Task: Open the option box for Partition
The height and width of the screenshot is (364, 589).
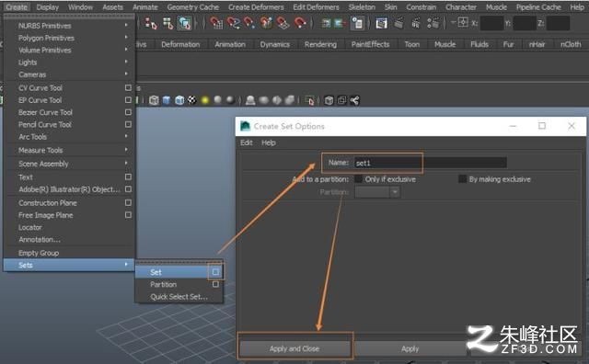Action: [215, 284]
